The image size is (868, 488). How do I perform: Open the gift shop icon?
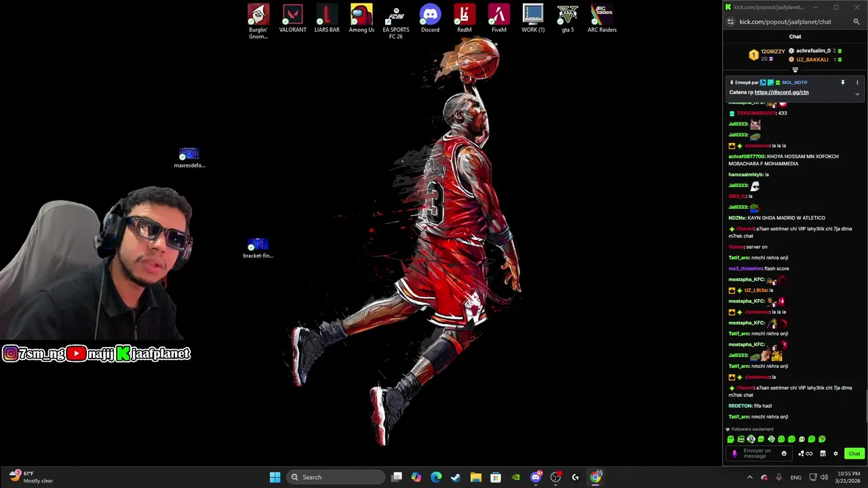[x=823, y=453]
